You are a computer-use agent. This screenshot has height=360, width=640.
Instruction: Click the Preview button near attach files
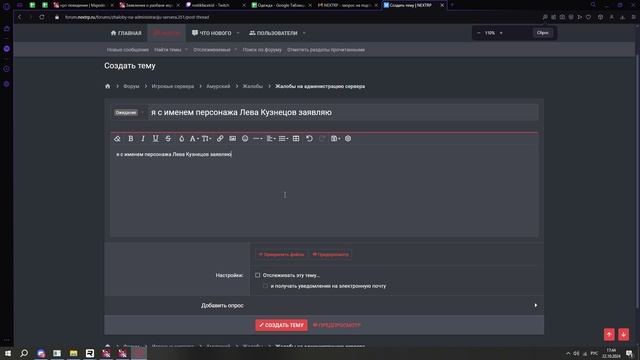[331, 255]
